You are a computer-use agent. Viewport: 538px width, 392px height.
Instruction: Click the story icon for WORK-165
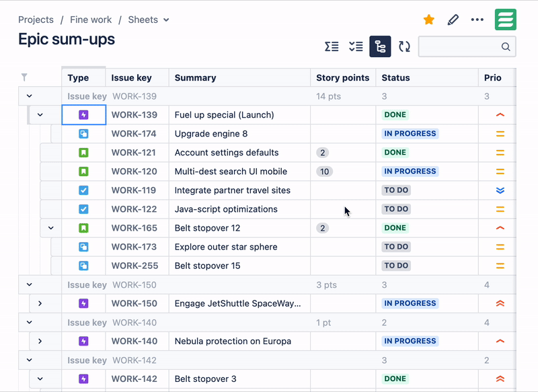[83, 228]
